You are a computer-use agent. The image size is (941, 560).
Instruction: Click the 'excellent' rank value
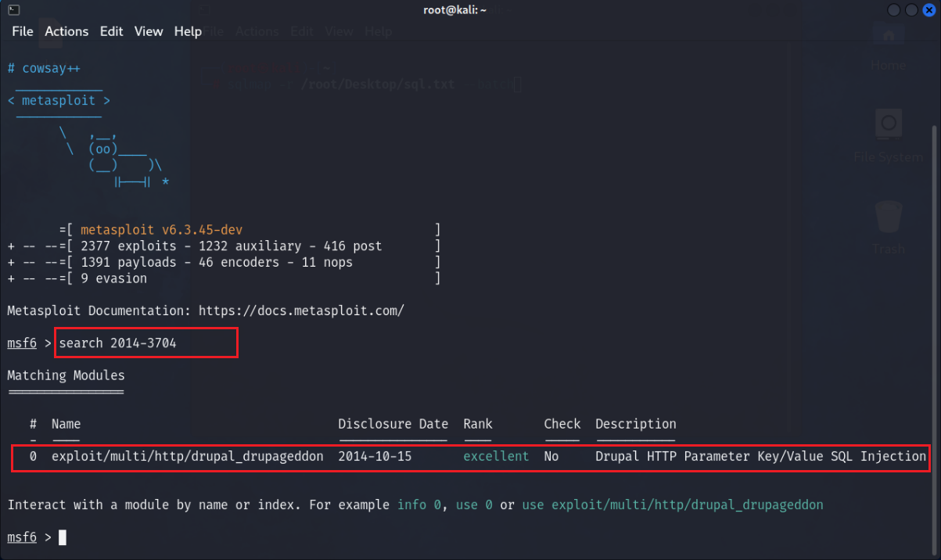point(496,456)
